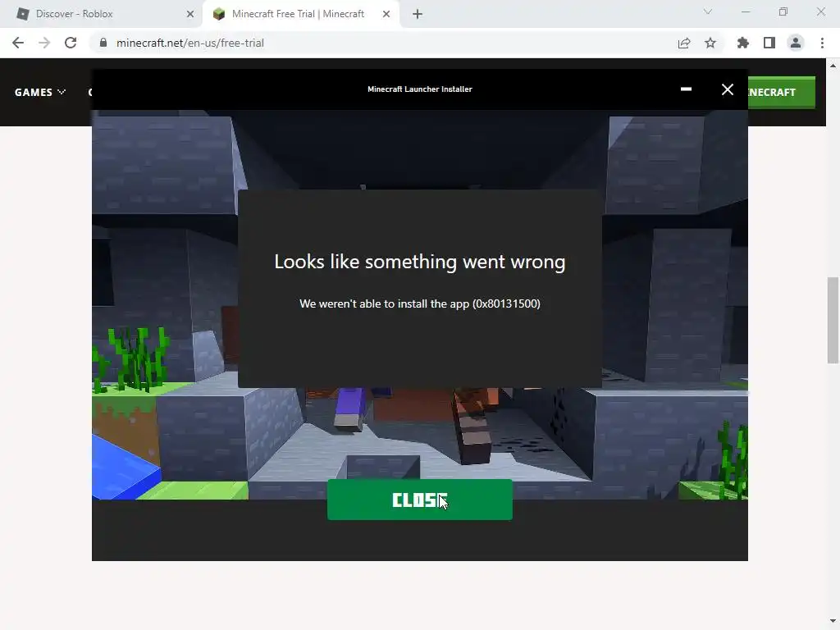Click the green Minecraft button in site header
The image size is (840, 630).
(782, 92)
